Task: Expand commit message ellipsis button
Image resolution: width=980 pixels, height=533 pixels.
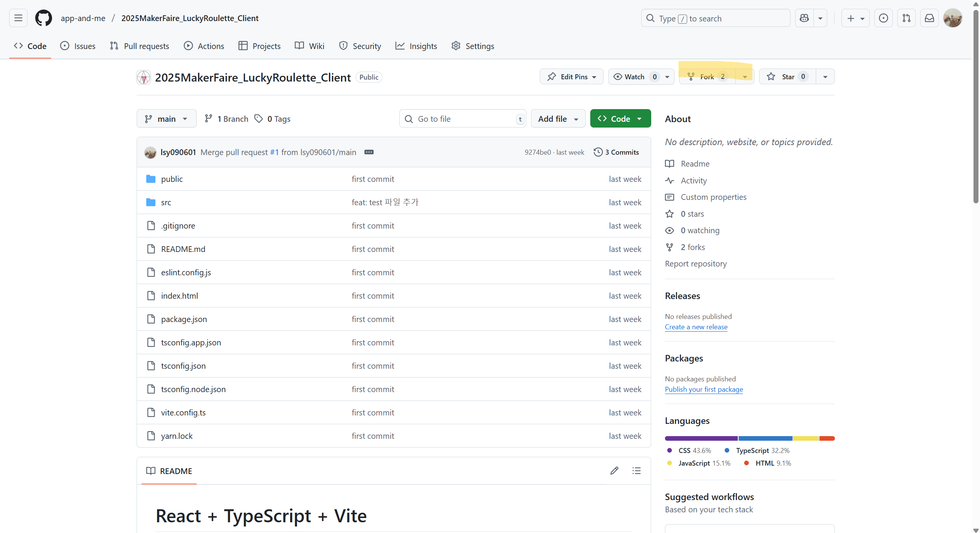Action: click(x=369, y=152)
